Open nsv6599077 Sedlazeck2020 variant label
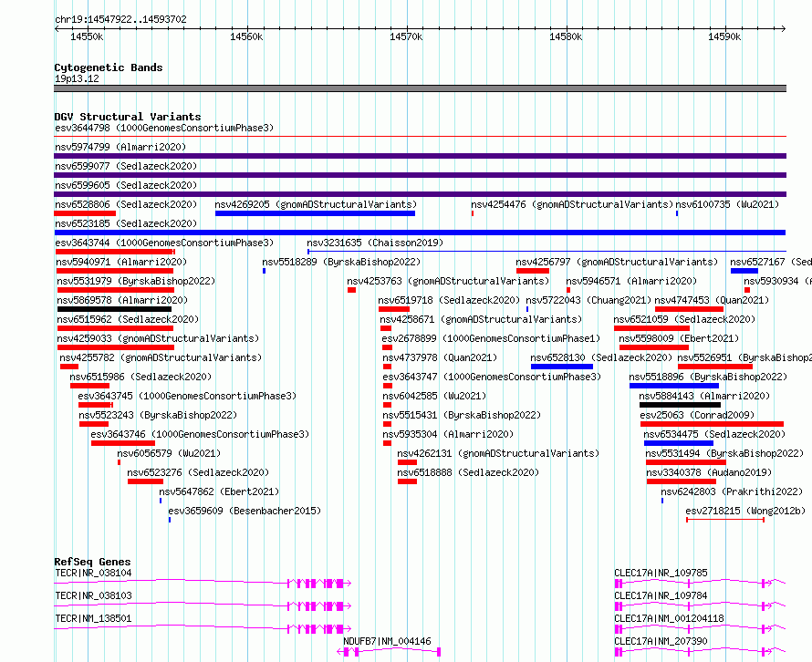The width and height of the screenshot is (812, 662). [126, 166]
